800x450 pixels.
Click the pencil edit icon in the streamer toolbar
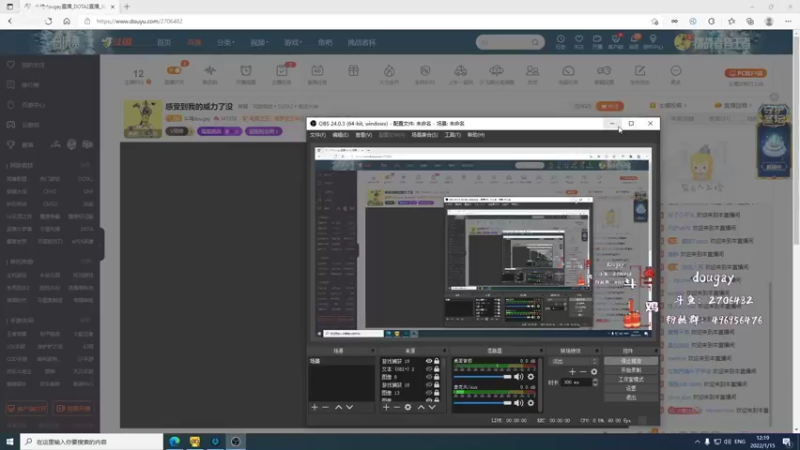[x=640, y=70]
